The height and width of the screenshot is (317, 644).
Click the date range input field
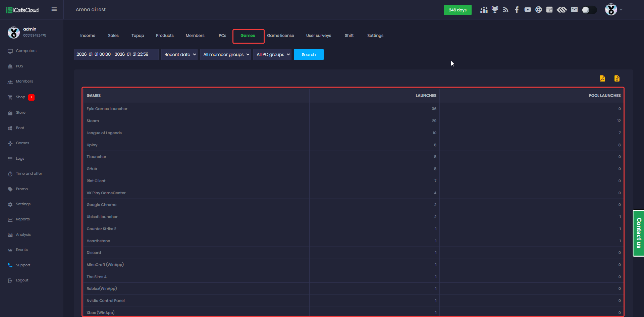pos(116,54)
